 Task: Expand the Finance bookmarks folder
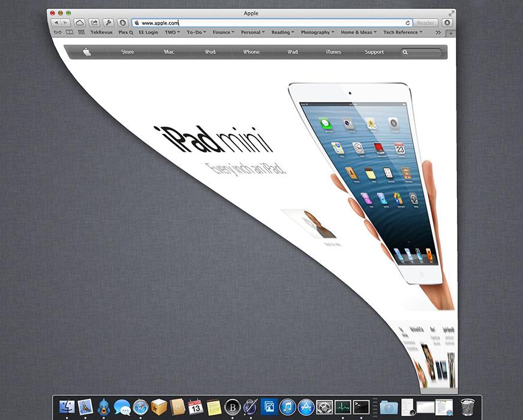(x=223, y=32)
